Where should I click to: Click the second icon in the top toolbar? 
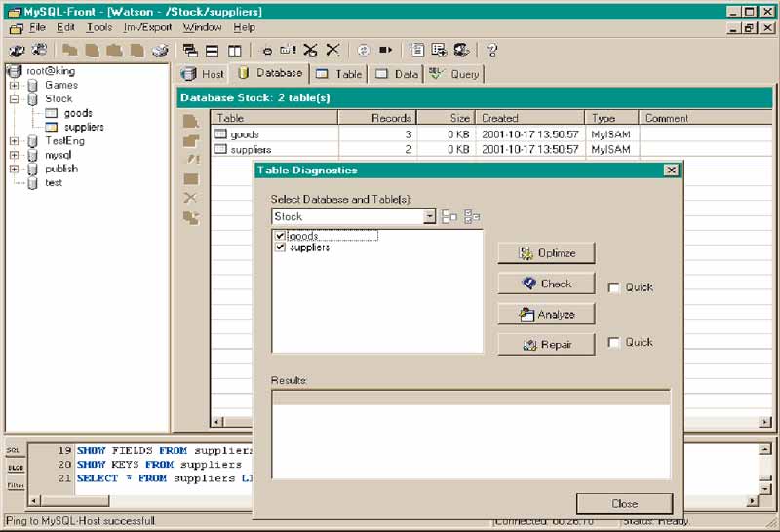point(39,50)
